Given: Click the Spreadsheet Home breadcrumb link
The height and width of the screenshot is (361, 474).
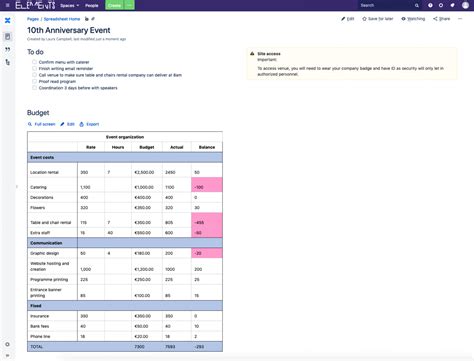Looking at the screenshot, I should tap(62, 19).
